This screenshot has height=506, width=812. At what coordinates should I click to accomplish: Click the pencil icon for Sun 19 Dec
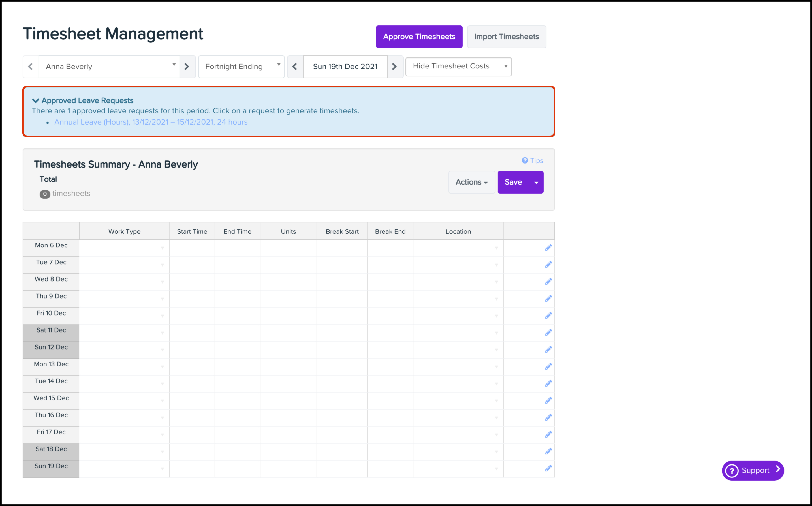pyautogui.click(x=548, y=468)
